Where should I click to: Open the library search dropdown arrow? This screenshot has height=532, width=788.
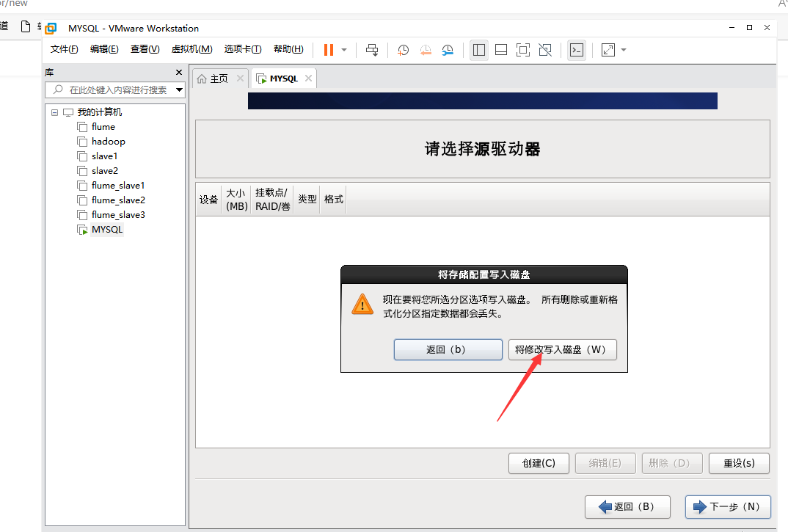(x=180, y=90)
